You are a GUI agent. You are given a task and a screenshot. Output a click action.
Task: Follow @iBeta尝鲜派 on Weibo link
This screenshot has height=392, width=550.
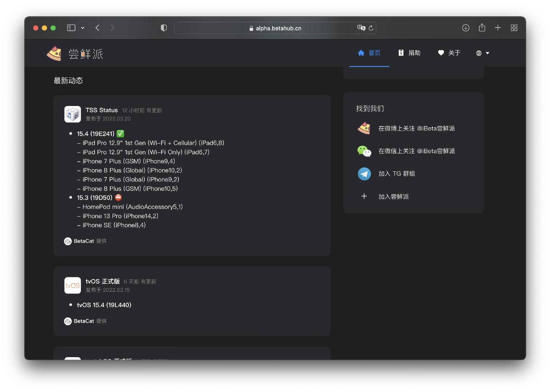coord(416,128)
